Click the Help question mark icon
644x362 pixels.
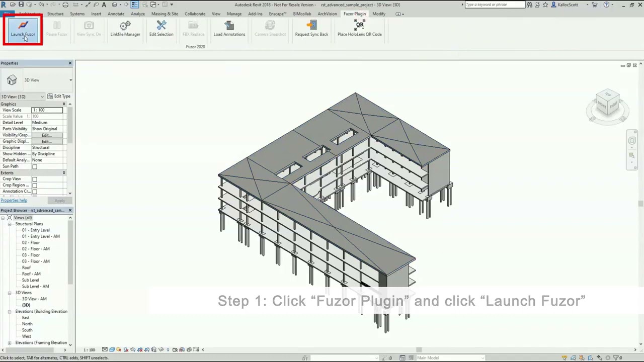click(606, 5)
